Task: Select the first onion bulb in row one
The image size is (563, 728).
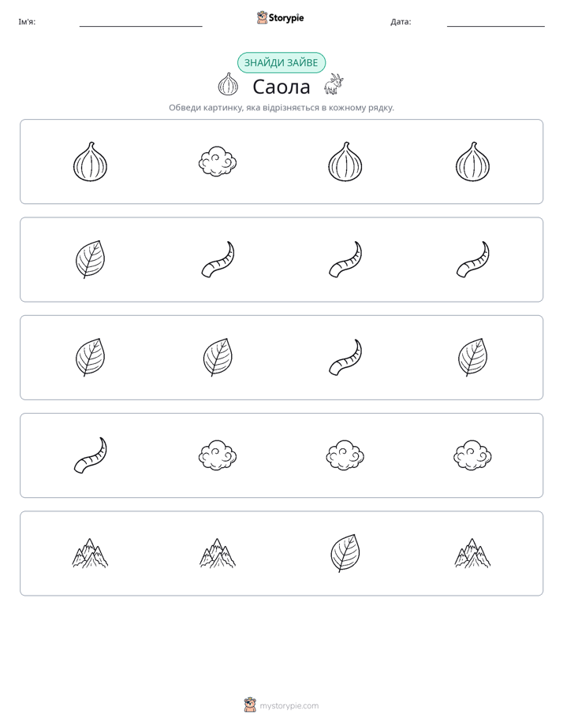Action: click(x=90, y=162)
